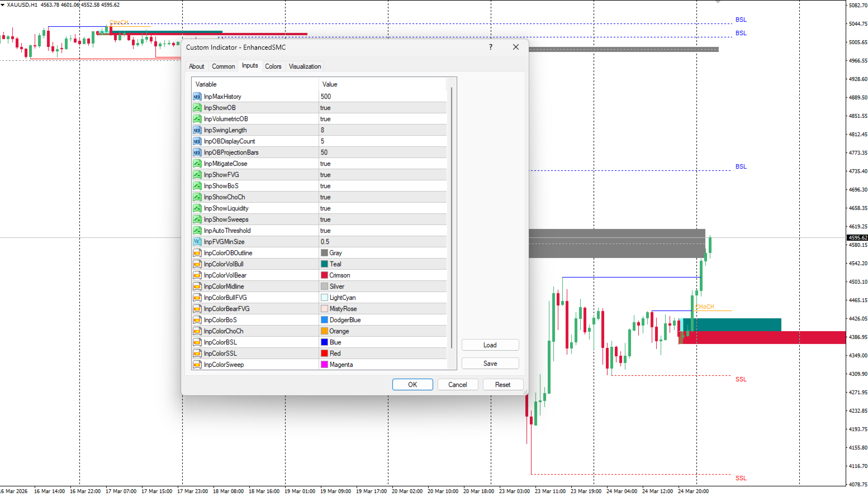Click the boolean icon beside InpShowOB
This screenshot has height=497, width=868.
click(197, 108)
